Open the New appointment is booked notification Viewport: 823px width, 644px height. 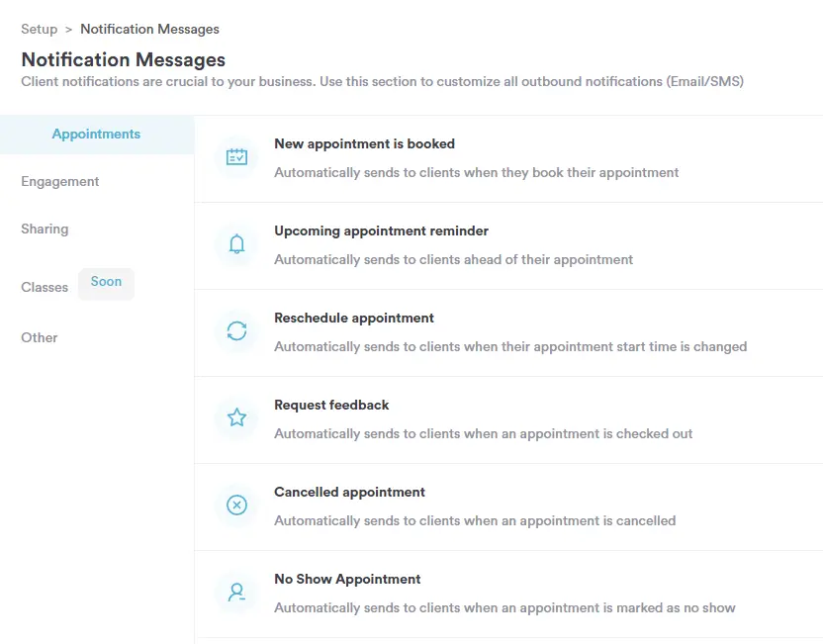pyautogui.click(x=365, y=143)
